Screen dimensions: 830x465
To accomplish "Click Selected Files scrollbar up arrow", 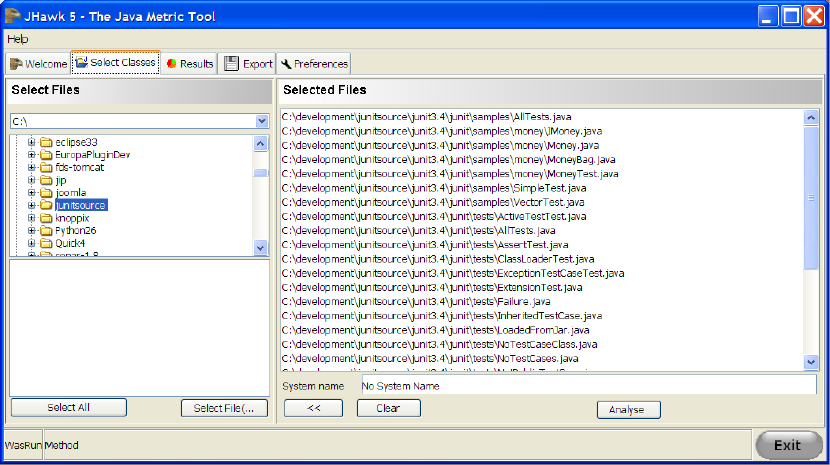I will [x=811, y=117].
